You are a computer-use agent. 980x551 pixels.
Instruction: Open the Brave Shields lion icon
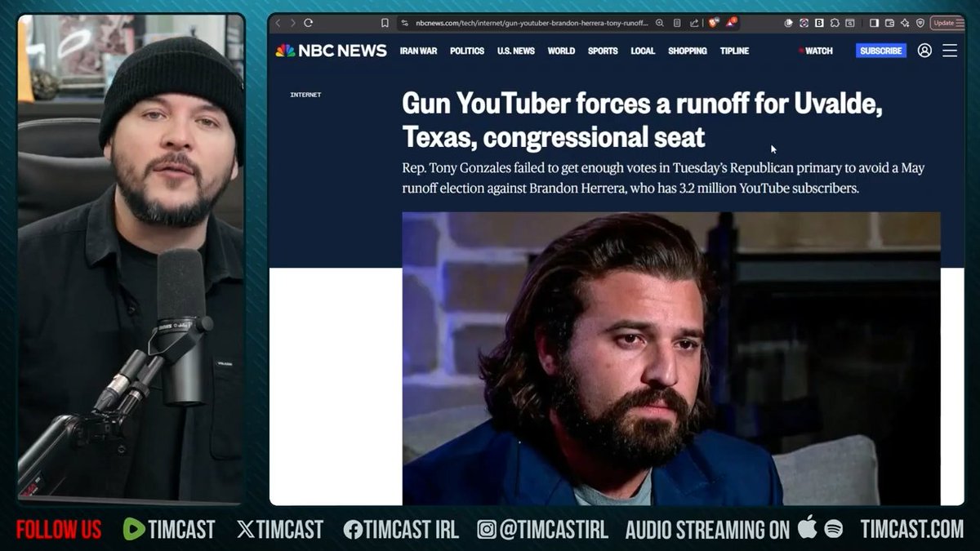[713, 23]
